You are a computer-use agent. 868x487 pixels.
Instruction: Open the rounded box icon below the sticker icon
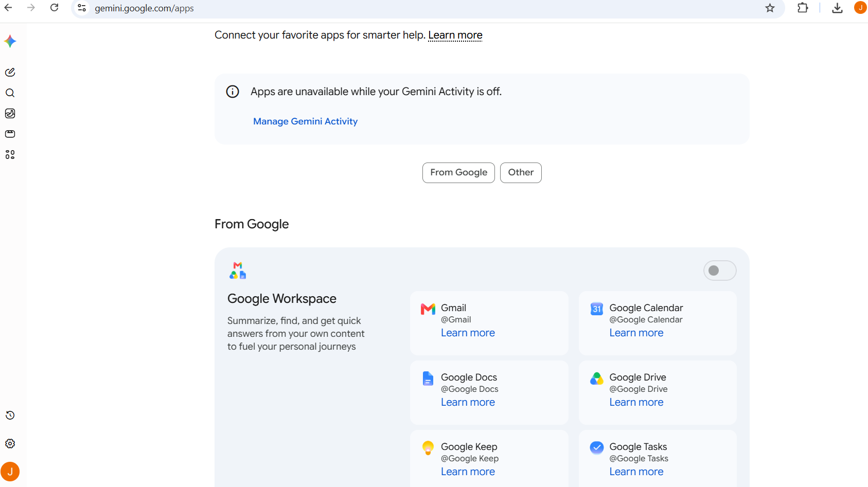click(10, 134)
